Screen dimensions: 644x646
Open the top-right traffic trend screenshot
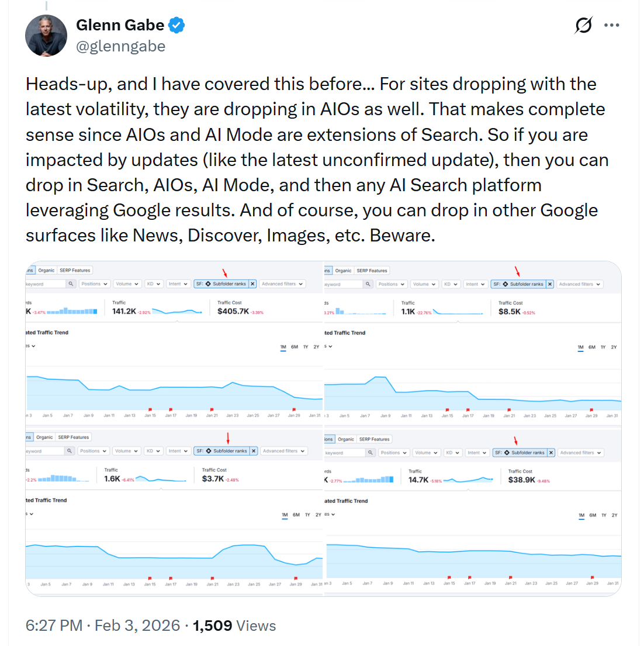[472, 362]
